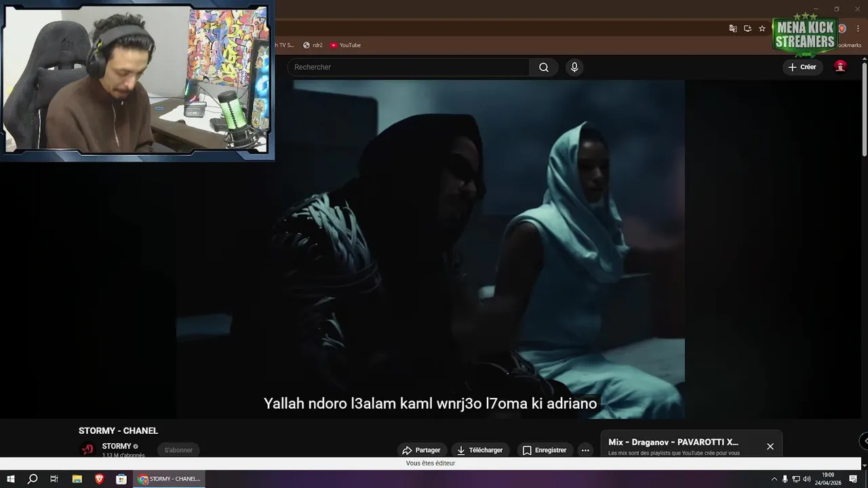The image size is (868, 488).
Task: Open Windows notification center icon
Action: (x=854, y=479)
